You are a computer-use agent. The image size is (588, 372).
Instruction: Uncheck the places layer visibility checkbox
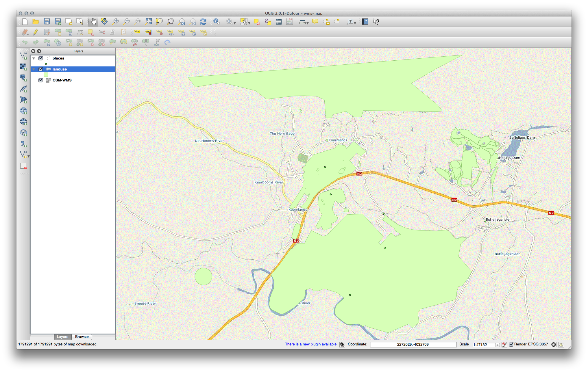tap(41, 58)
